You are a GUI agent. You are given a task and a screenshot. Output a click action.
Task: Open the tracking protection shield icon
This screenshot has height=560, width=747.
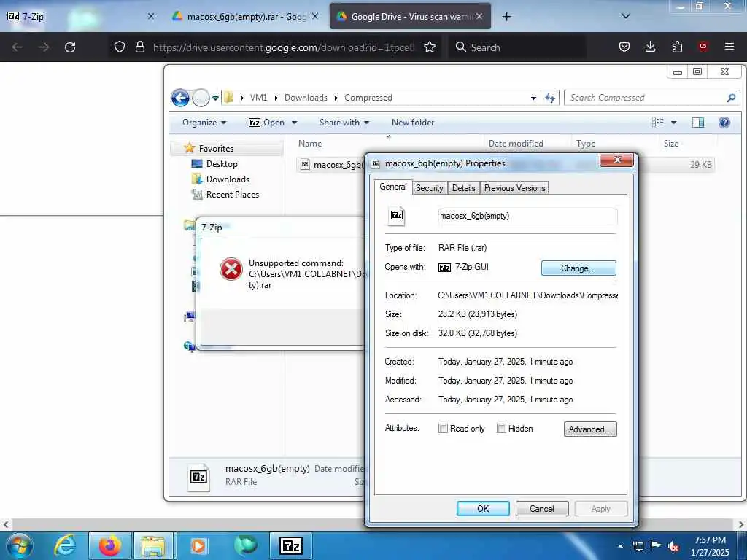(x=120, y=47)
